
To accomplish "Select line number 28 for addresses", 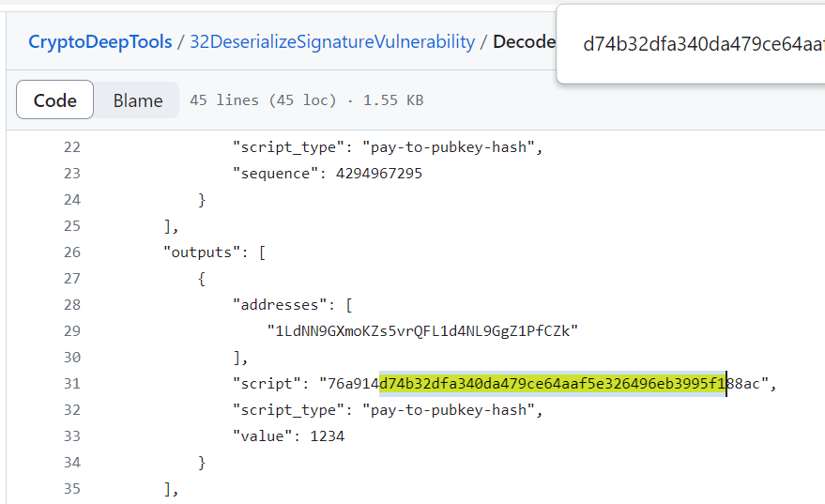I will pos(72,305).
